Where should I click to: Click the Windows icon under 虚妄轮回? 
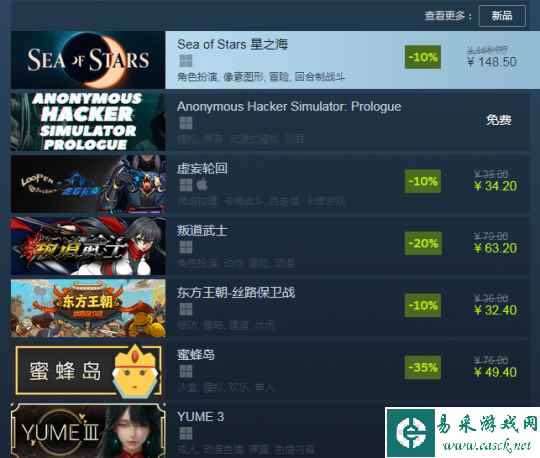click(x=186, y=185)
